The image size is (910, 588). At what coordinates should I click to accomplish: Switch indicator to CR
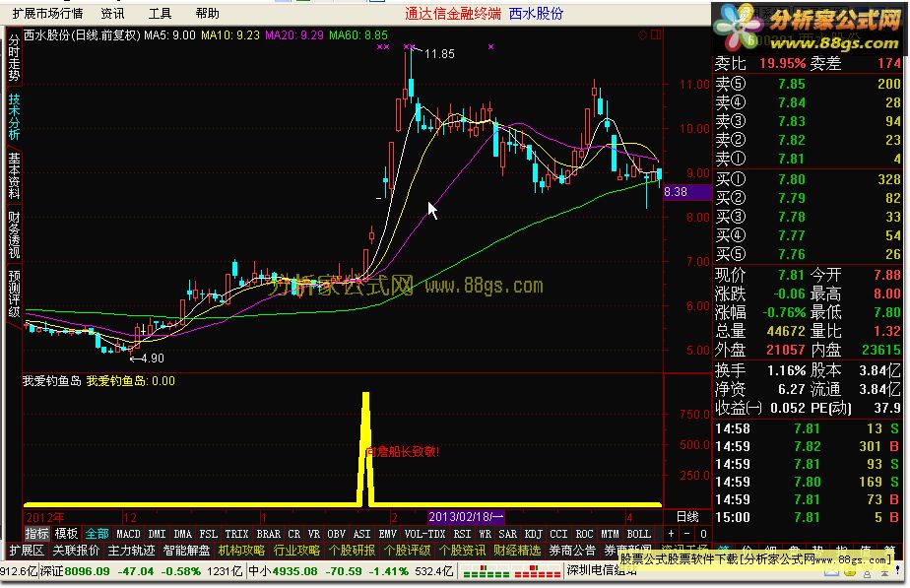click(x=294, y=534)
